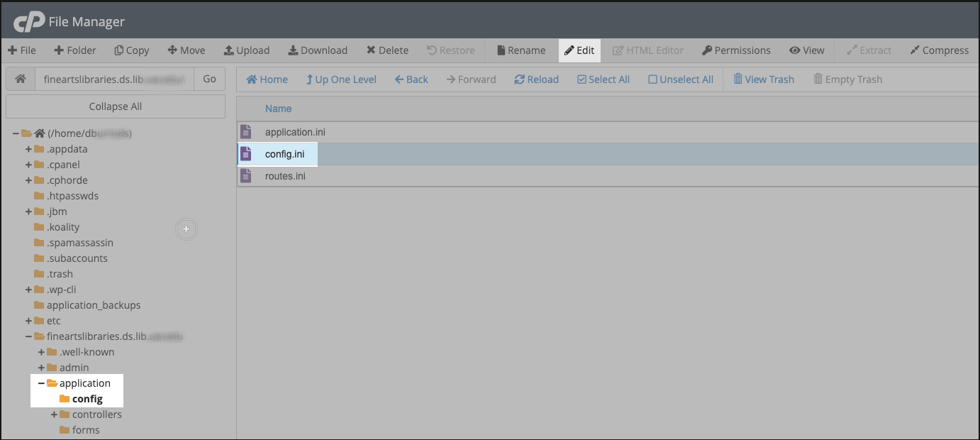This screenshot has width=980, height=440.
Task: Delete the selected file
Action: [387, 50]
